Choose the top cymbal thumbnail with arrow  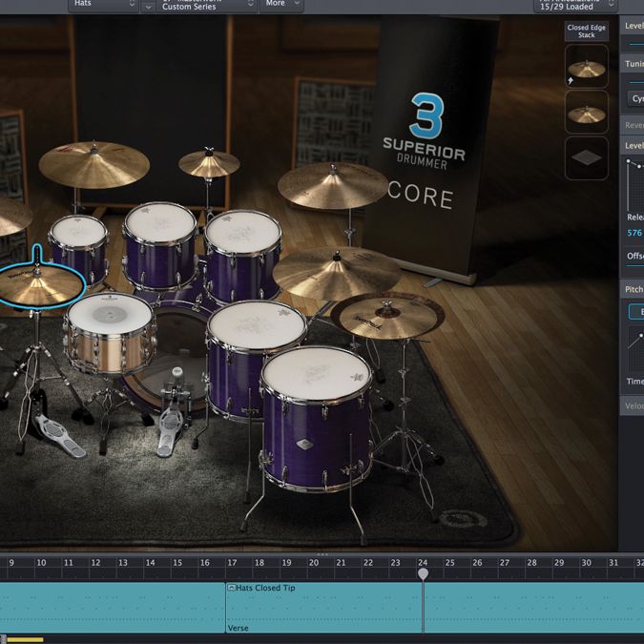pyautogui.click(x=586, y=67)
